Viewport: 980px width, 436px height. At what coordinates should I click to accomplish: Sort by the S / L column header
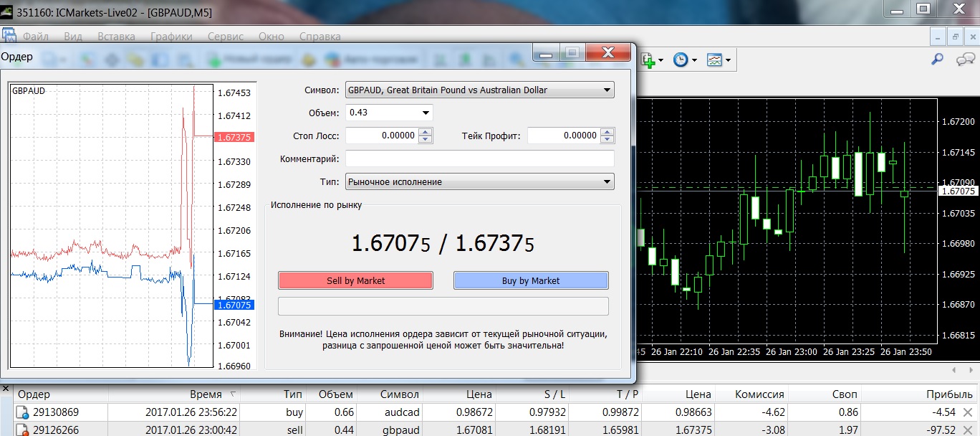[534, 394]
